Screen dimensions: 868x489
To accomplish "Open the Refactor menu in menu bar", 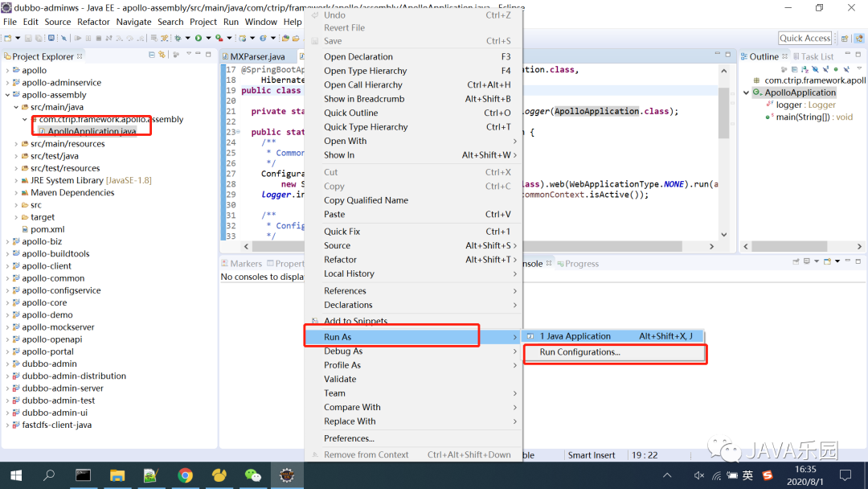I will point(93,22).
